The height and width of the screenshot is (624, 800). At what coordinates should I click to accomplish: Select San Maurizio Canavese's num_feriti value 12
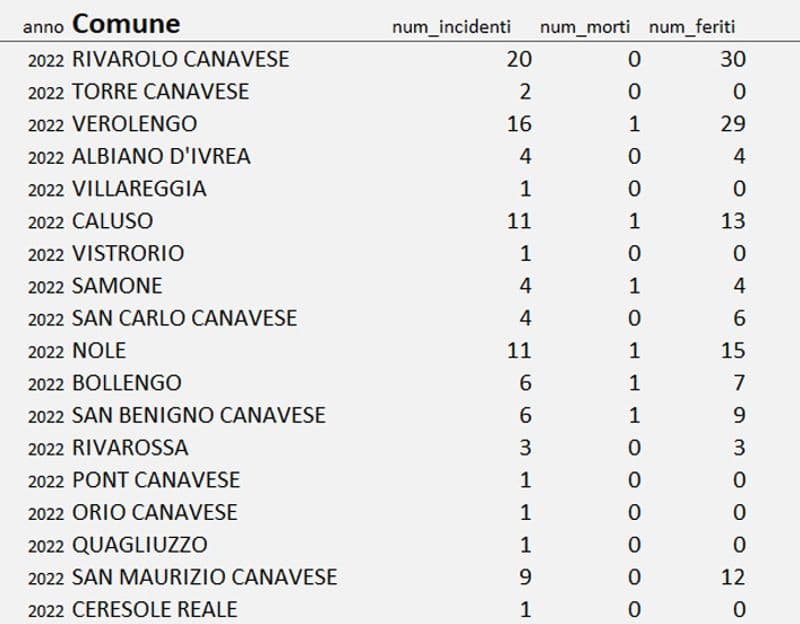732,577
